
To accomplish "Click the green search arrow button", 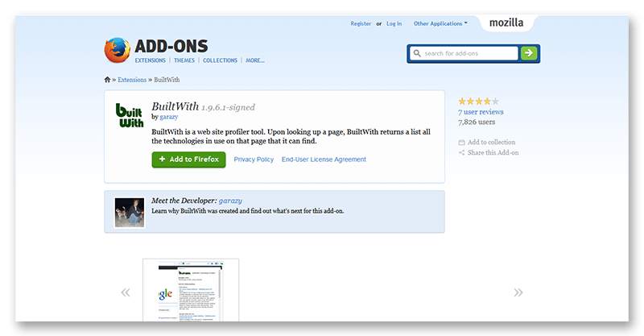I will tap(529, 53).
